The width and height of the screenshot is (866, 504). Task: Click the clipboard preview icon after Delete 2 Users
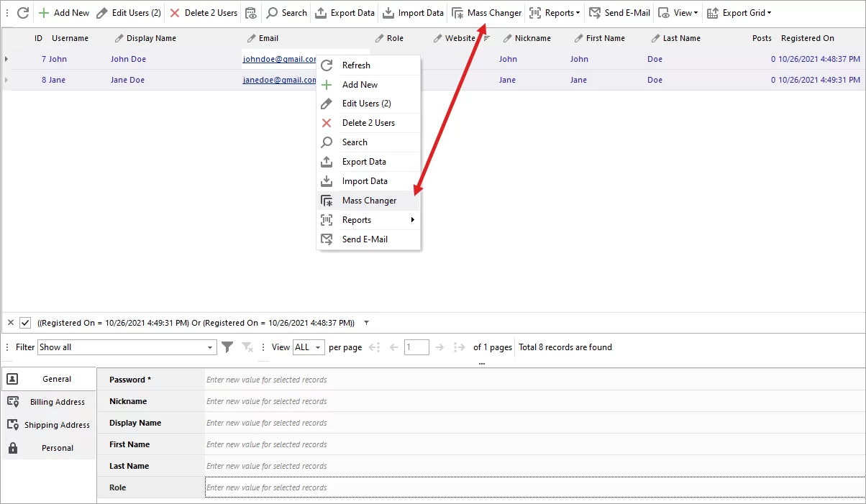coord(251,13)
